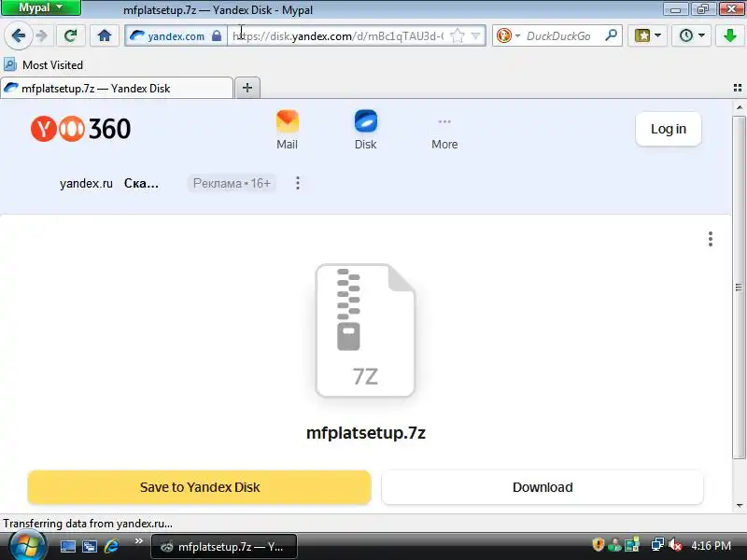Reload the page with the refresh icon
This screenshot has width=747, height=560.
(71, 35)
